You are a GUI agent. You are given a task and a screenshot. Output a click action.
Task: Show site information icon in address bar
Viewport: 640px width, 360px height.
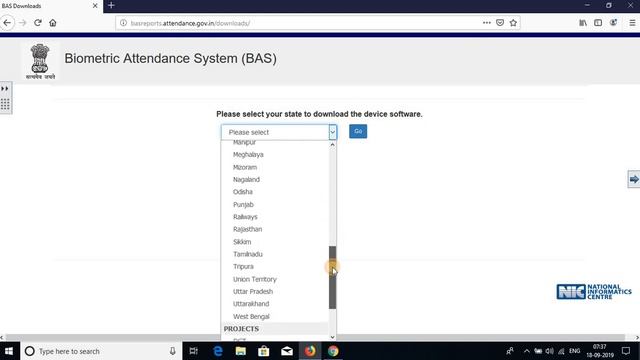pos(123,23)
